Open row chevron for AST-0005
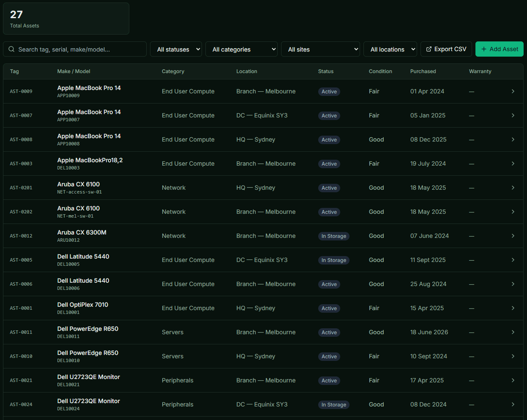527x420 pixels. click(x=513, y=260)
